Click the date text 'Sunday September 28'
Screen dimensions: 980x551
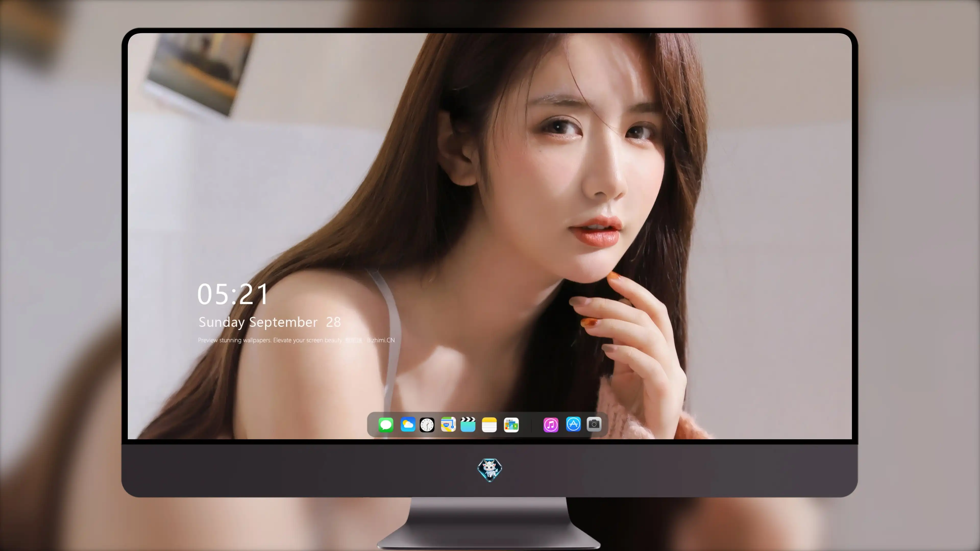point(270,322)
